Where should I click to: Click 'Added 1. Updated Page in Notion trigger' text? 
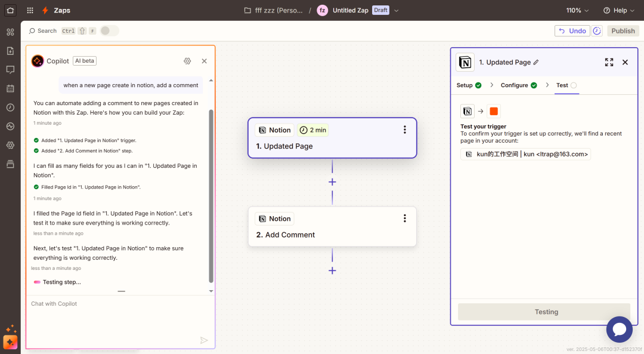[x=89, y=140]
